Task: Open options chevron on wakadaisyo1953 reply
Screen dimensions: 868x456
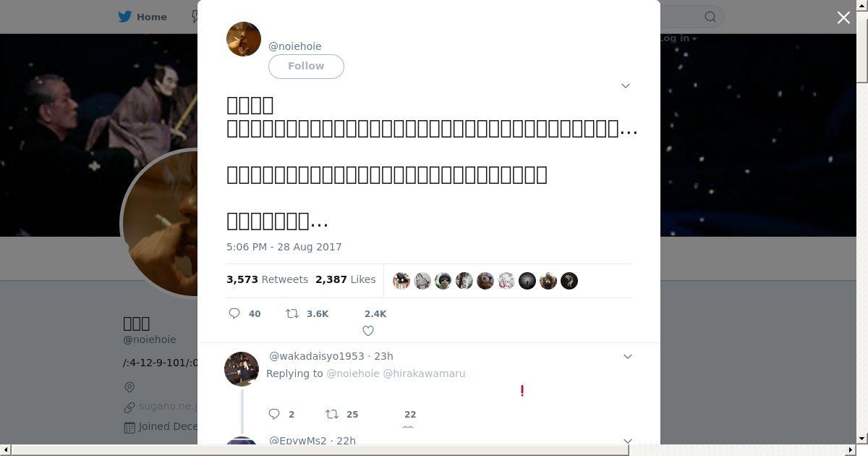Action: coord(628,356)
